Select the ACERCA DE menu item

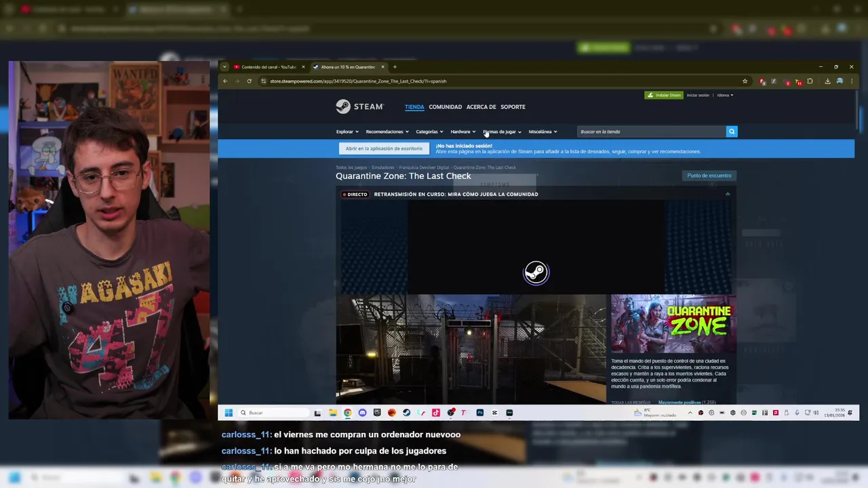pos(481,107)
